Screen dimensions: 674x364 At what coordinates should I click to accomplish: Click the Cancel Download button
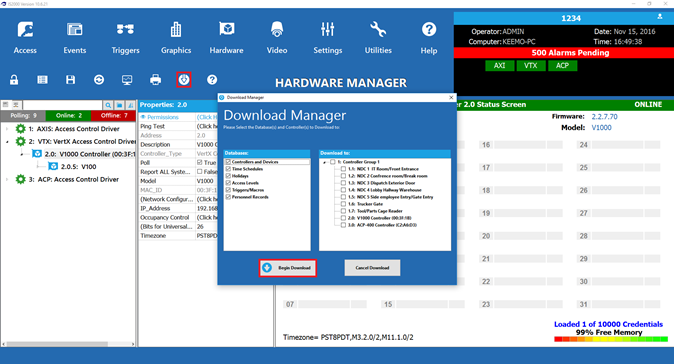click(x=372, y=268)
